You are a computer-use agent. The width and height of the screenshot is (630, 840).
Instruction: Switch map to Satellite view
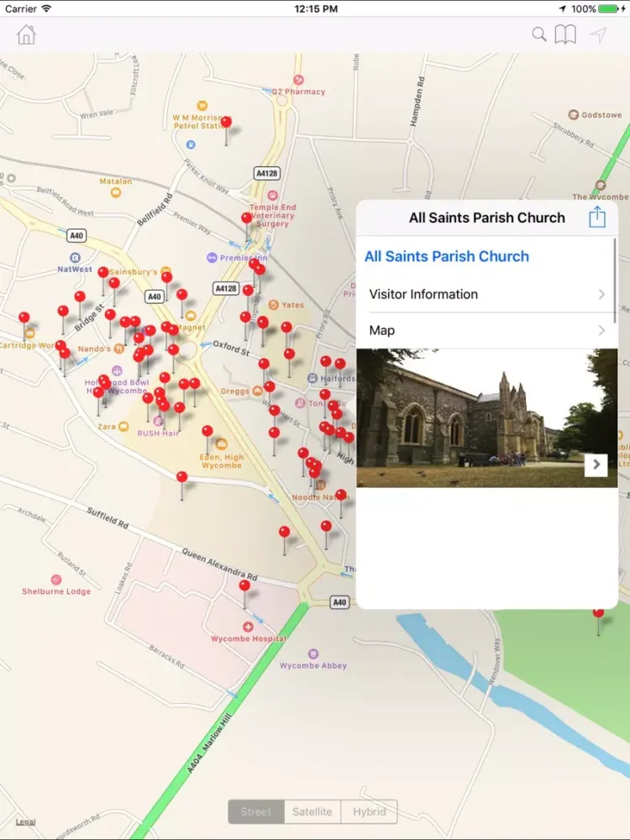[x=312, y=811]
